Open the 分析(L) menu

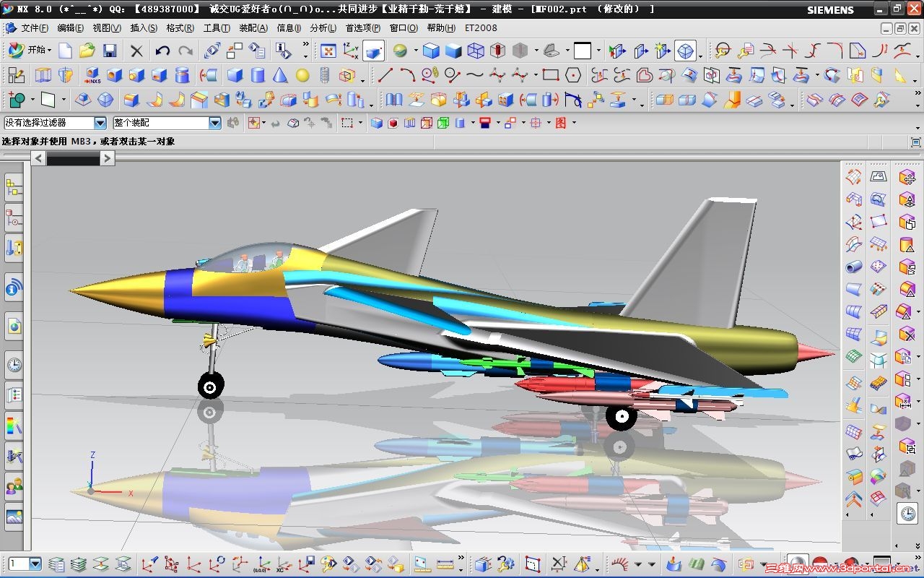click(x=323, y=28)
